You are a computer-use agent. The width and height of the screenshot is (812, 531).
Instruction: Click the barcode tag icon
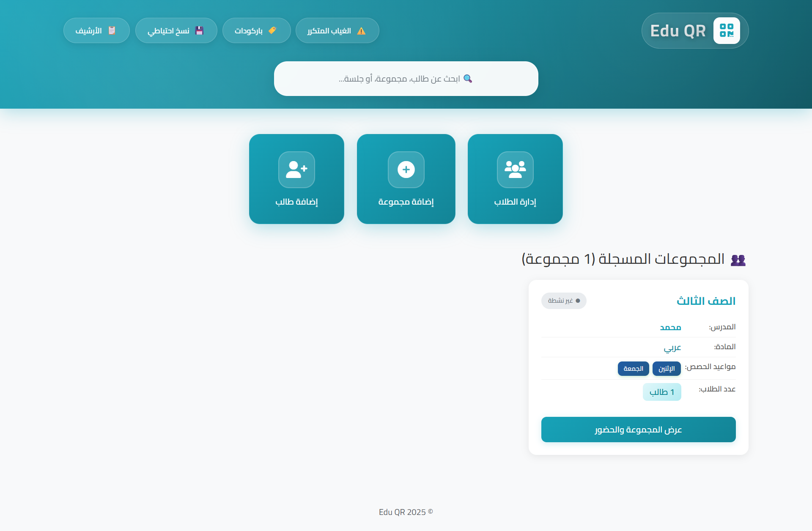[x=272, y=30]
